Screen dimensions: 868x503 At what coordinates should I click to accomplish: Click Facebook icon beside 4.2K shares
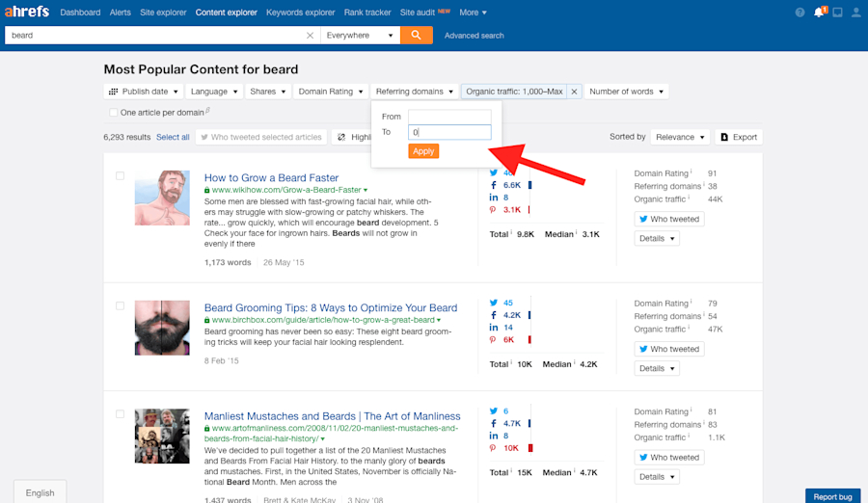click(493, 315)
